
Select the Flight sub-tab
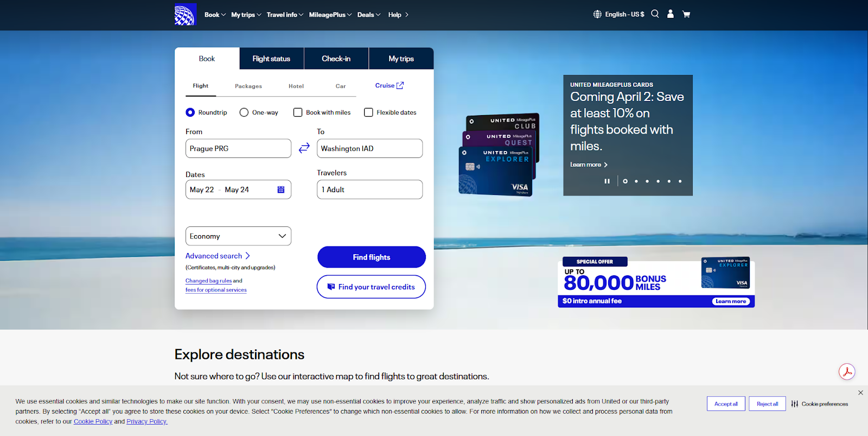click(201, 86)
